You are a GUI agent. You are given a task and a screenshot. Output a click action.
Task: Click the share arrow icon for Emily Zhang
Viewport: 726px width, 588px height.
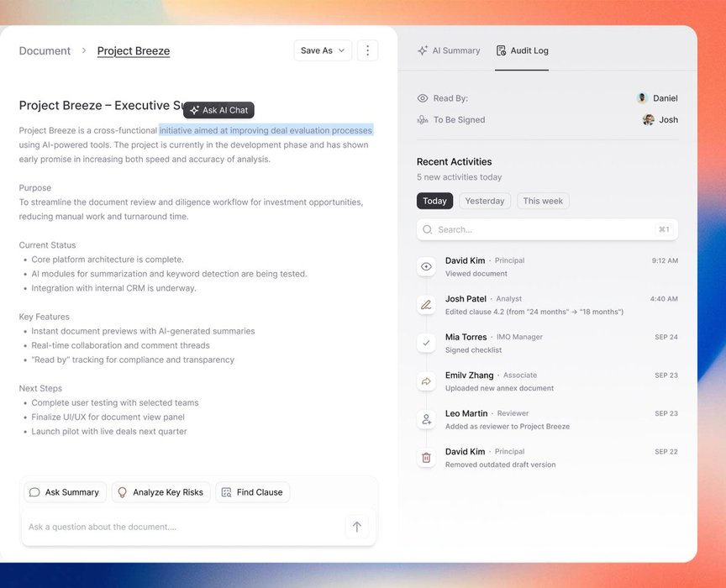point(426,381)
